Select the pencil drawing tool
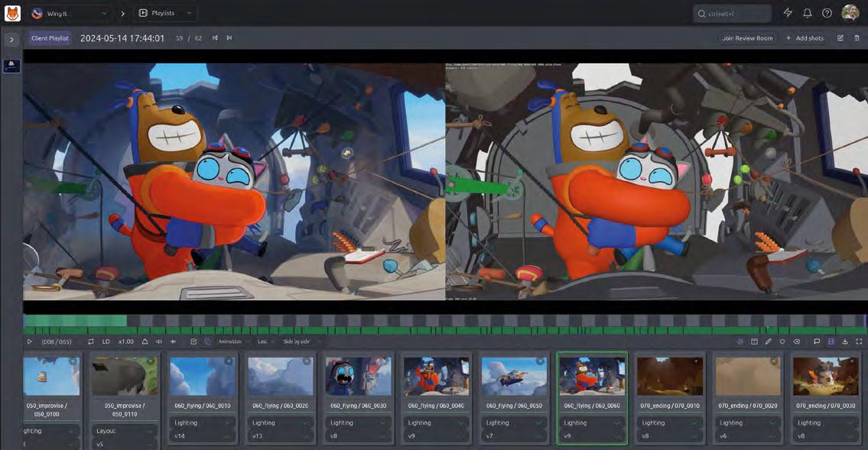 click(x=769, y=342)
